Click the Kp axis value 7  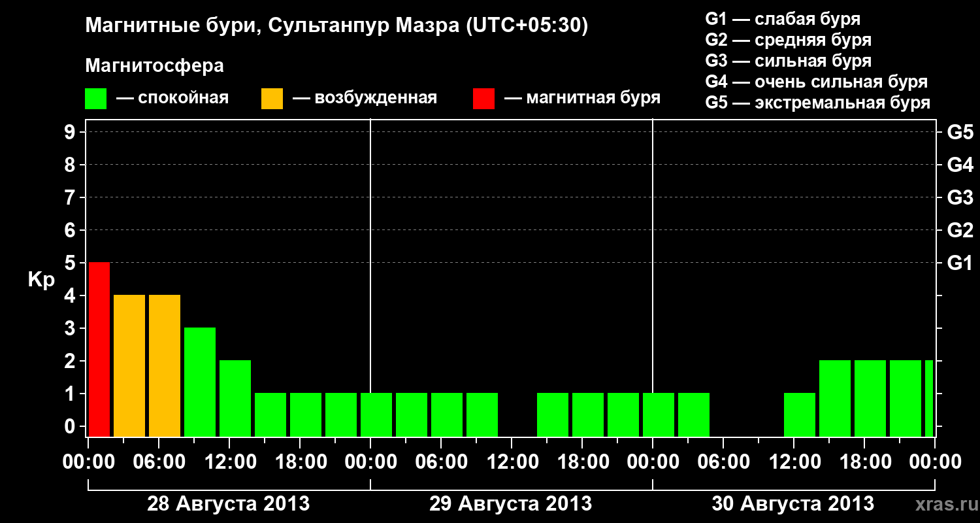pyautogui.click(x=71, y=198)
